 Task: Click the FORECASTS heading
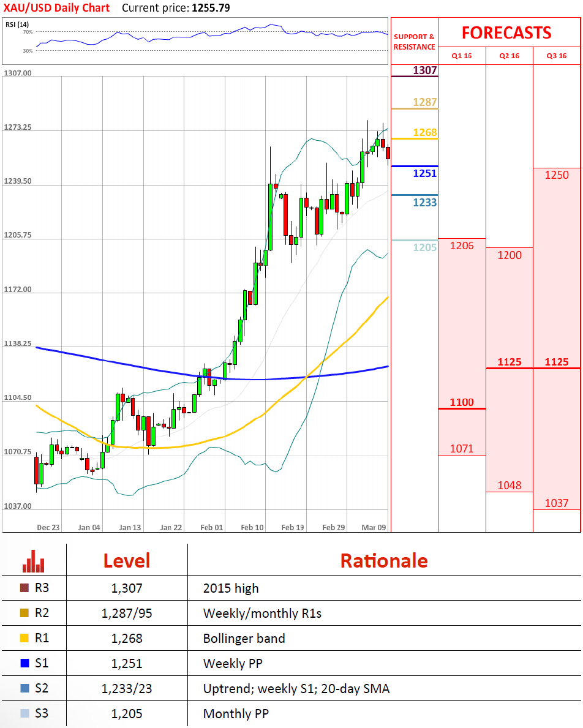pos(506,32)
